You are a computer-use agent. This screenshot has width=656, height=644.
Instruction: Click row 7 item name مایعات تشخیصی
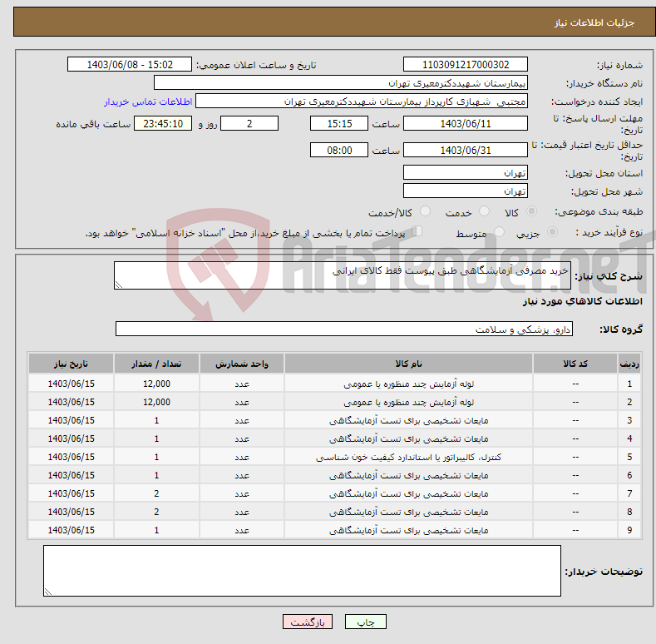pos(408,493)
